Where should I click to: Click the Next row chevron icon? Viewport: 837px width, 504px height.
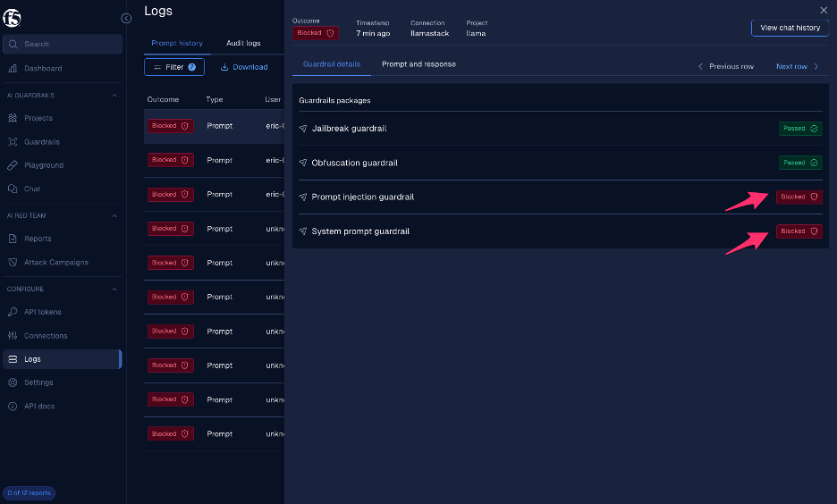(816, 67)
